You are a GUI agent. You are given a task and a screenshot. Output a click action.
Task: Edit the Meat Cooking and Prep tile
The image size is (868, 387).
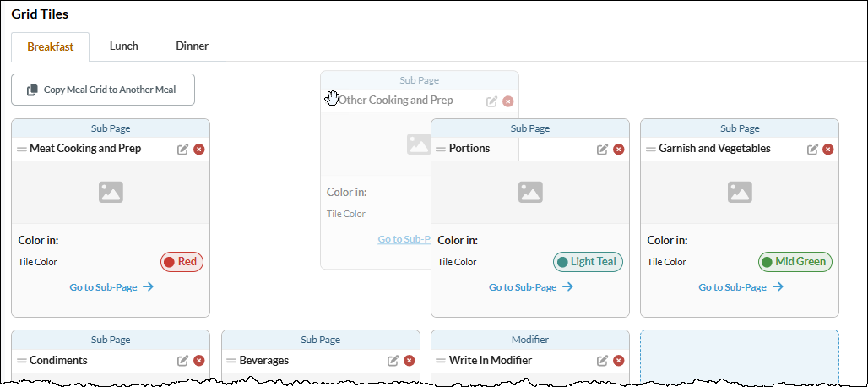click(182, 150)
